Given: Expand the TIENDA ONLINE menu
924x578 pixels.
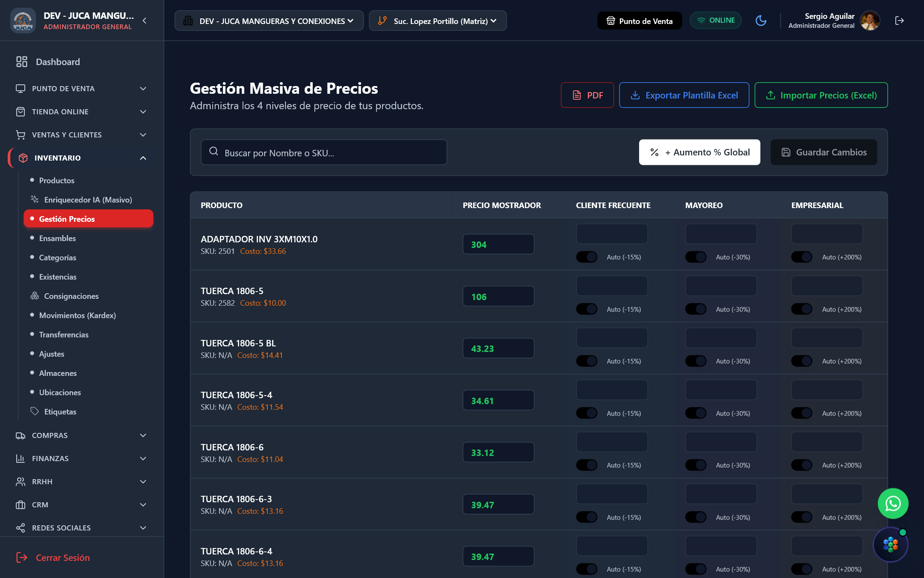Looking at the screenshot, I should tap(82, 112).
